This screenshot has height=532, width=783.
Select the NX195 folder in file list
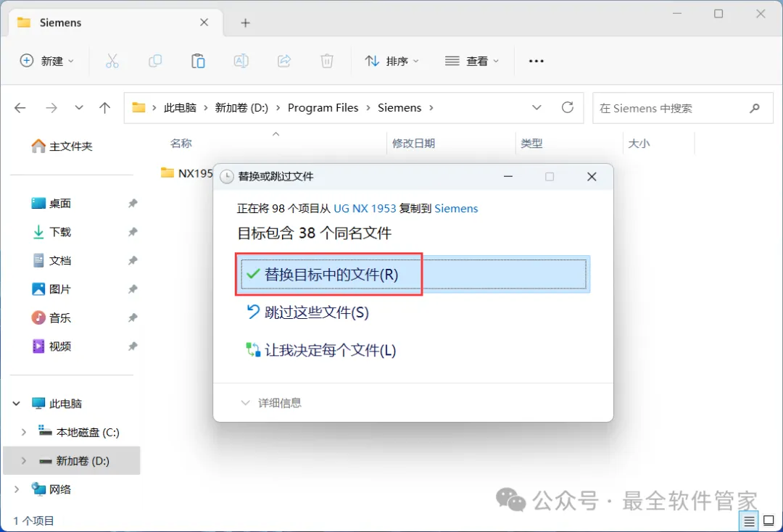(187, 173)
